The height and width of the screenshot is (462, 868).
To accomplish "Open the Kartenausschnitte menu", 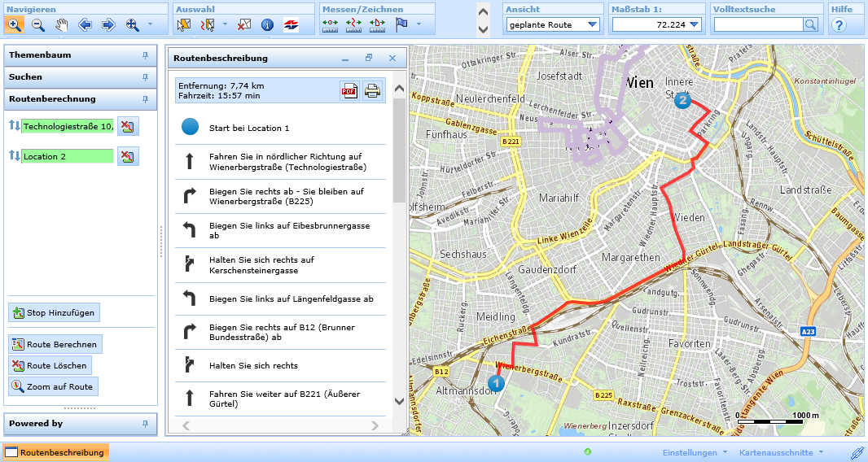I will click(x=781, y=452).
